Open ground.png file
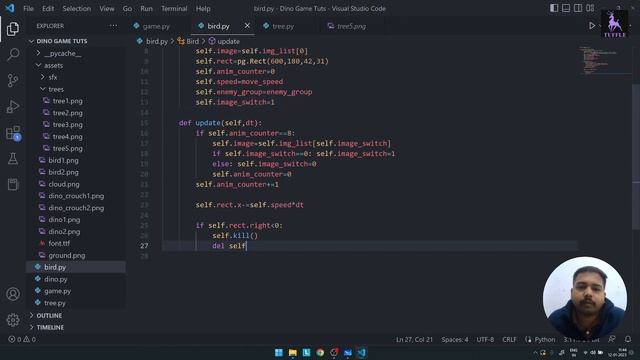 (x=67, y=256)
